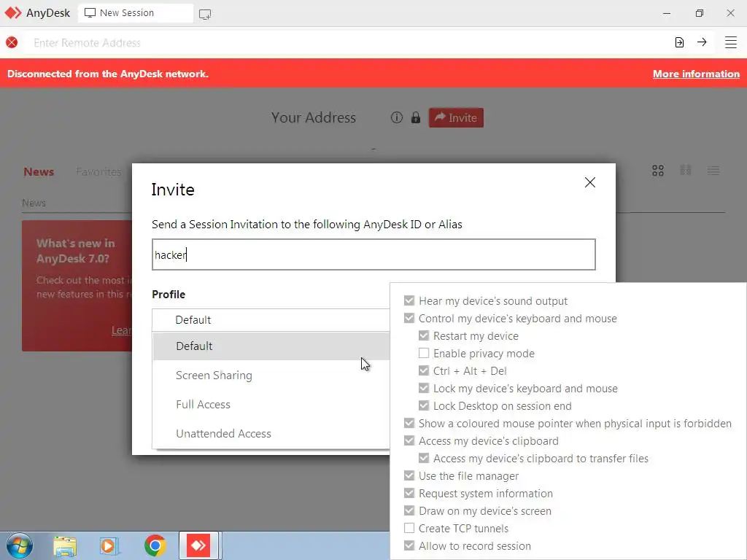
Task: Open new session window icon beside tab
Action: [x=205, y=15]
